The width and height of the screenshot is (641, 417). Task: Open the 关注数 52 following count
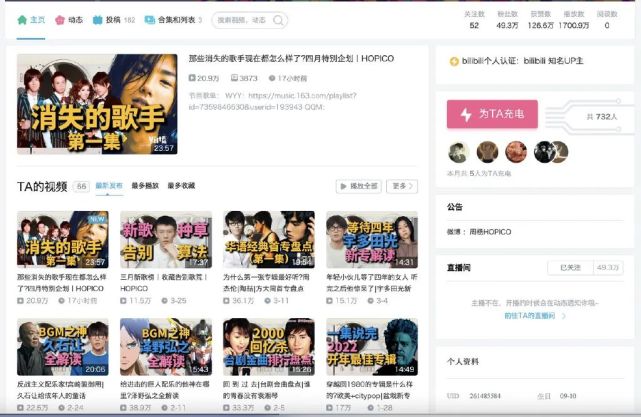click(x=474, y=20)
